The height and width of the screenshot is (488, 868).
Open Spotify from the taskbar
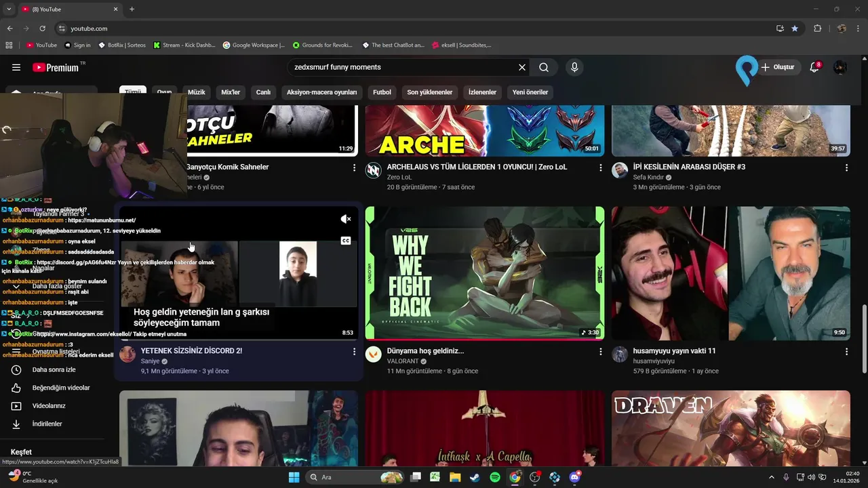[x=495, y=477]
